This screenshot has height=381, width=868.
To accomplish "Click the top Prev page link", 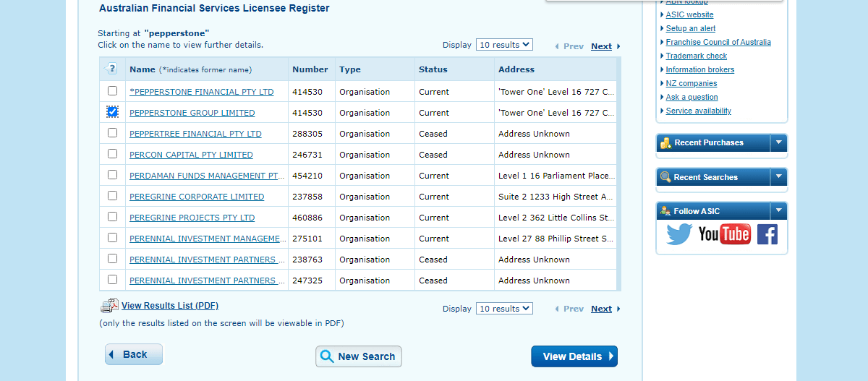I will [573, 46].
